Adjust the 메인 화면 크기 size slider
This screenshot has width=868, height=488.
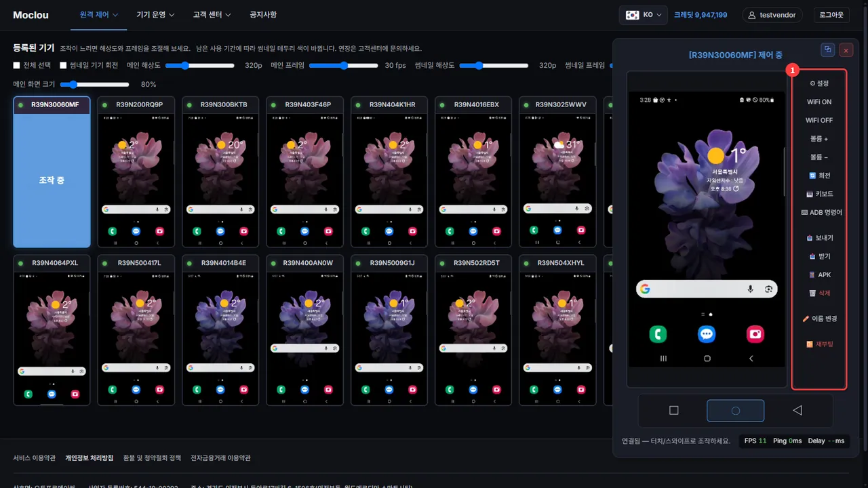coord(95,85)
